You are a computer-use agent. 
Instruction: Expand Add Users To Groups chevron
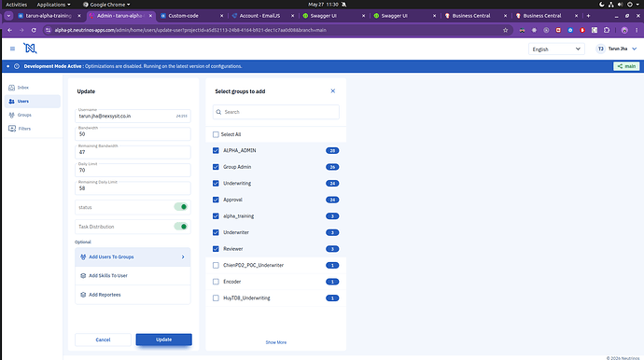coord(183,257)
